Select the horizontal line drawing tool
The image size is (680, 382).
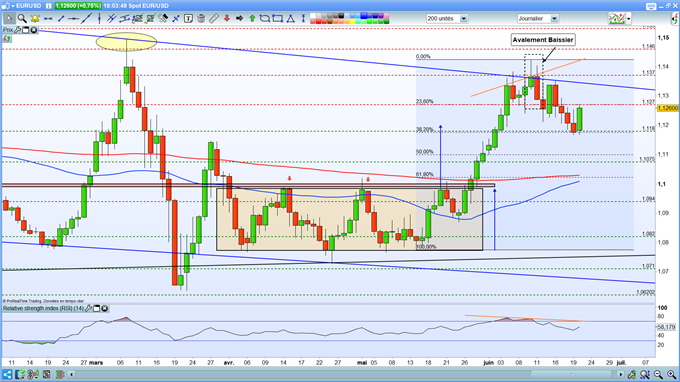pyautogui.click(x=48, y=19)
